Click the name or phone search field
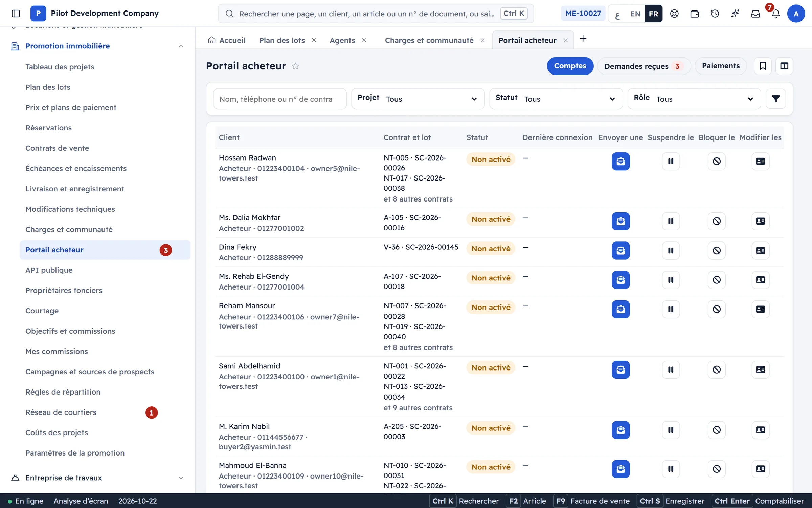812x508 pixels. [280, 99]
